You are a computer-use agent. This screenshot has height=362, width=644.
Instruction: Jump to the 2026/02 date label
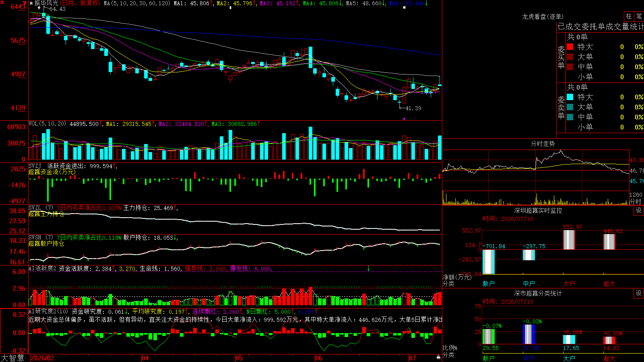(42, 358)
